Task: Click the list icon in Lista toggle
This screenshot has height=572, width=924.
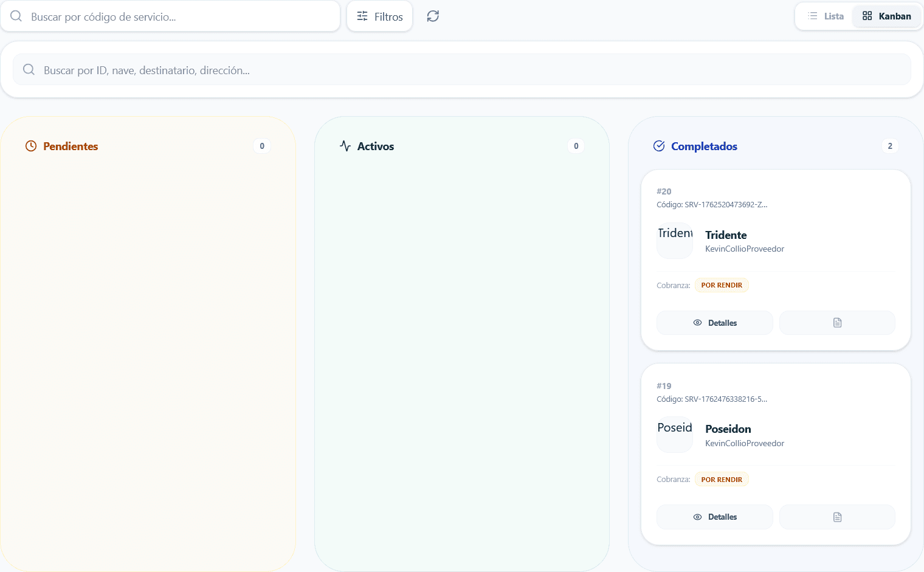Action: [x=813, y=16]
